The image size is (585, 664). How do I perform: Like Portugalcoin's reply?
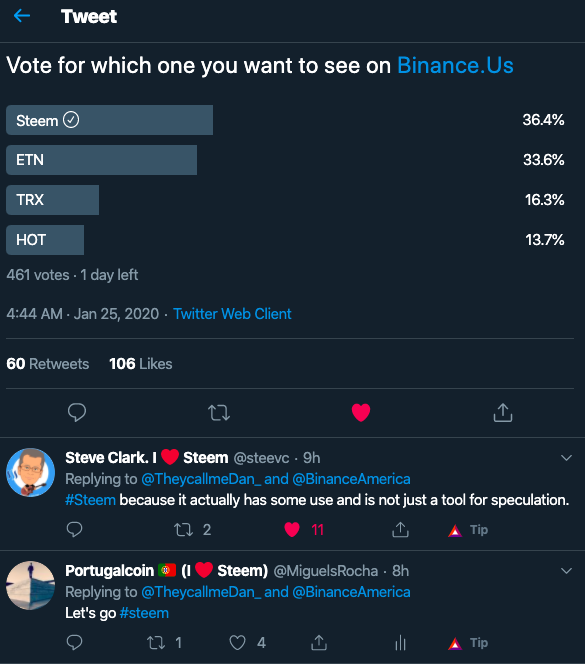click(x=237, y=643)
